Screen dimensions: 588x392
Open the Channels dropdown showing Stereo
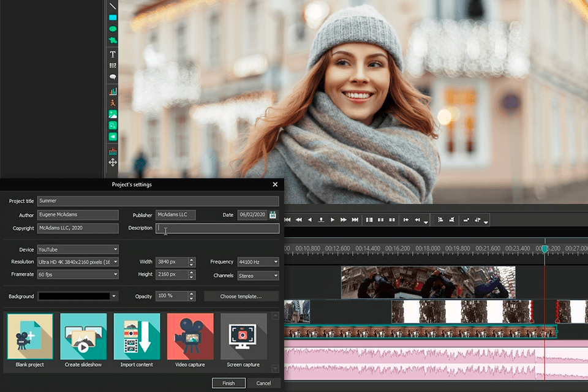coord(258,276)
